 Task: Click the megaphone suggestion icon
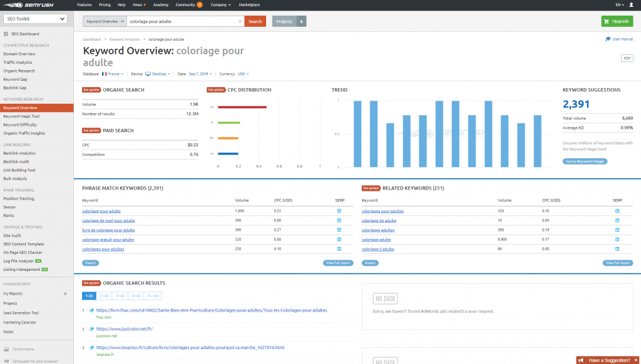pyautogui.click(x=581, y=360)
